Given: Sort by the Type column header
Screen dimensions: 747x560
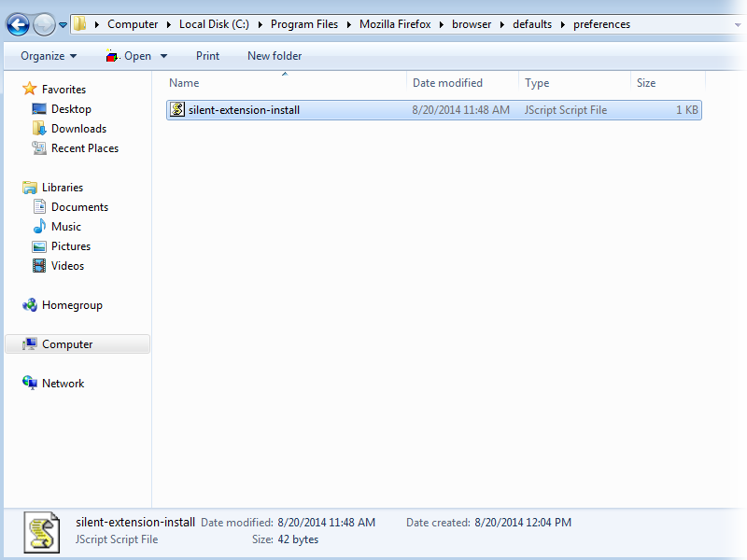Looking at the screenshot, I should tap(537, 83).
